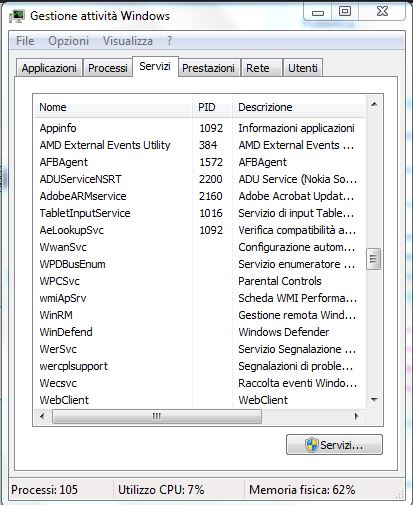Image resolution: width=413 pixels, height=505 pixels.
Task: Select the AFBAgent service name
Action: 64,162
